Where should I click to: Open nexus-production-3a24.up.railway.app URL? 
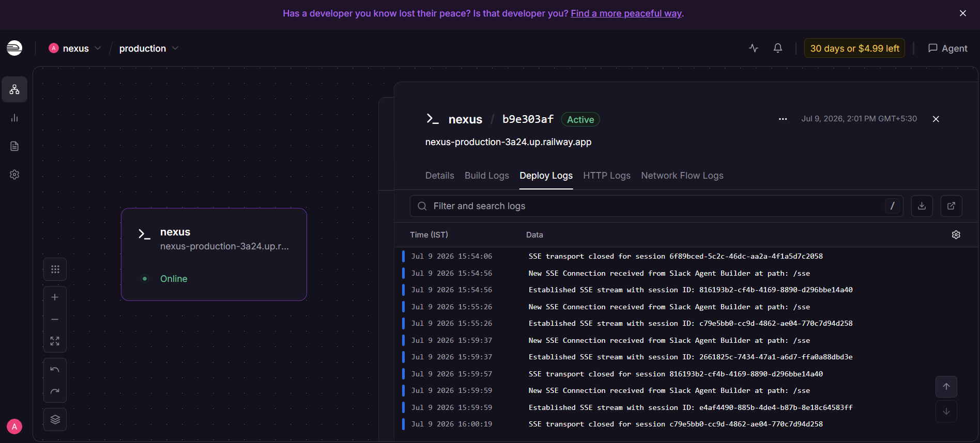(508, 142)
